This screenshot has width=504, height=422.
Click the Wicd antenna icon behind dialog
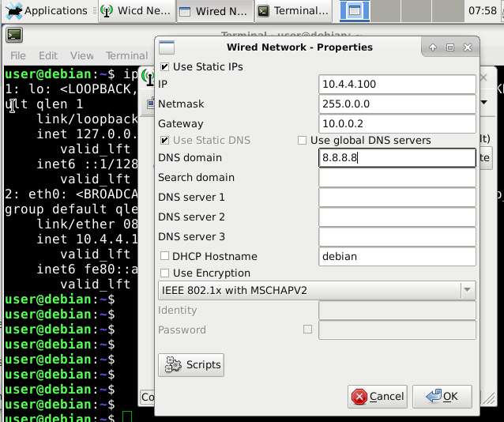click(149, 77)
